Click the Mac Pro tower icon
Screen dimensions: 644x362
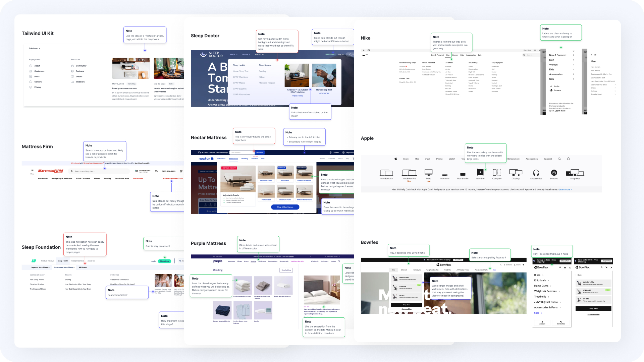coord(480,172)
